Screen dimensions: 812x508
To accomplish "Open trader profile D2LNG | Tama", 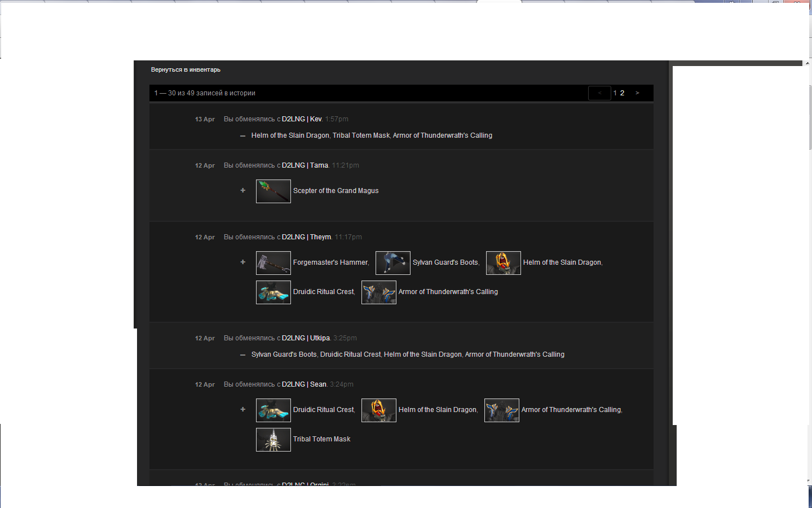I will click(305, 165).
